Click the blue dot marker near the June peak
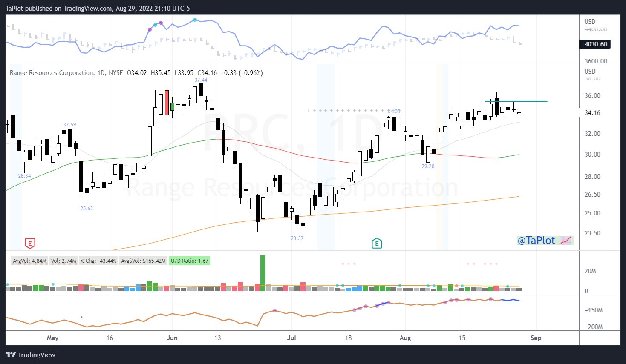The height and width of the screenshot is (364, 626). 195,19
